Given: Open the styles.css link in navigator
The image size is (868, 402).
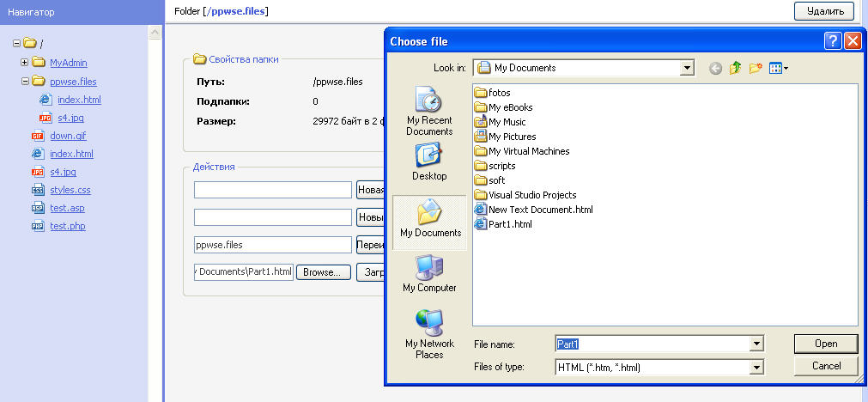Looking at the screenshot, I should click(x=70, y=190).
